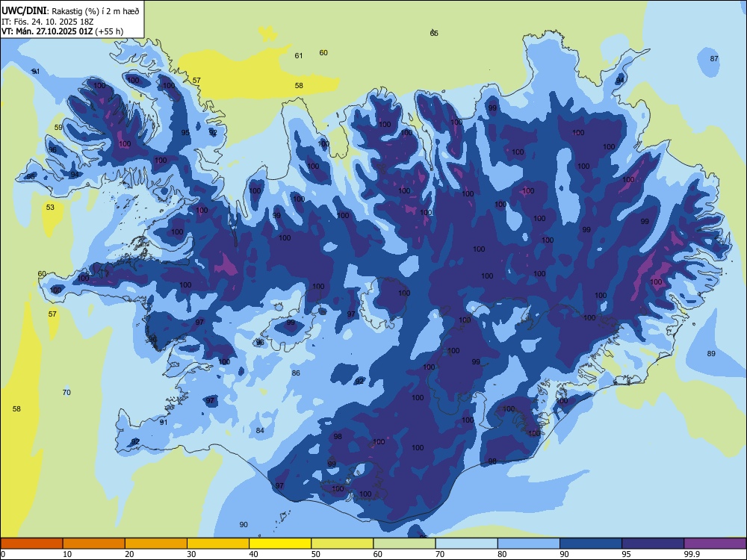Click the legend tick label '30'

point(191,554)
